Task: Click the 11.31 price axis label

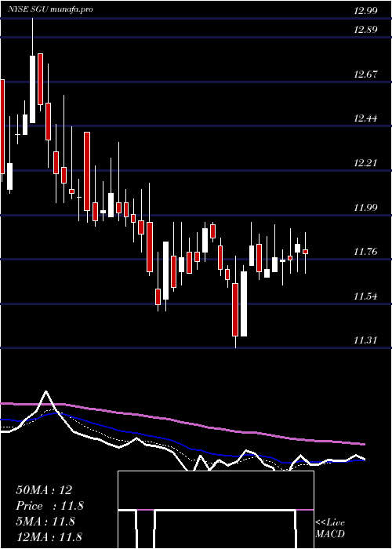Action: tap(365, 340)
